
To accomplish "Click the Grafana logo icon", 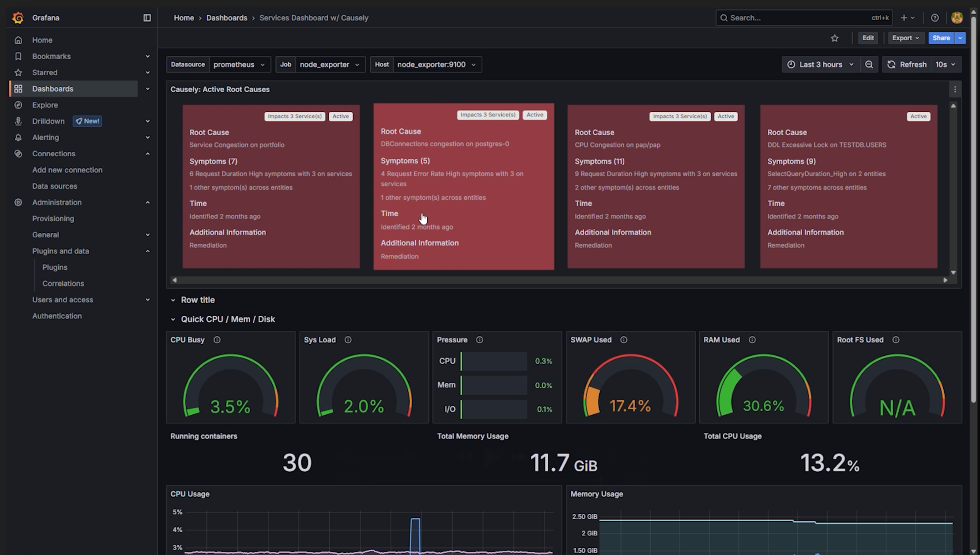I will tap(18, 17).
